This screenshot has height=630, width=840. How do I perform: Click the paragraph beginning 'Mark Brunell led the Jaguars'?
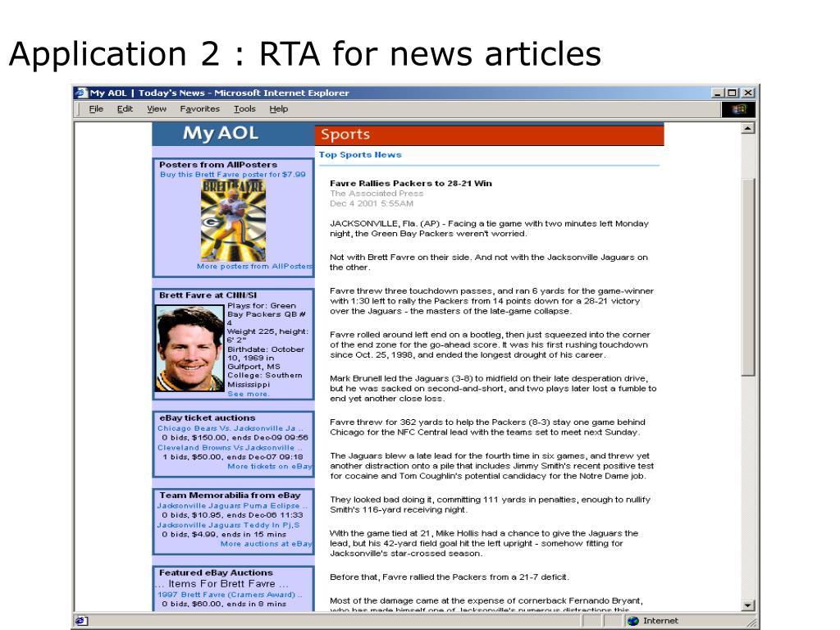[x=493, y=388]
